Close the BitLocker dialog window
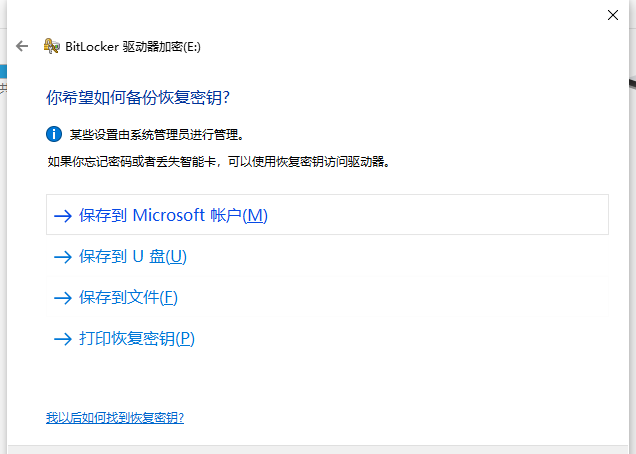 pyautogui.click(x=612, y=15)
